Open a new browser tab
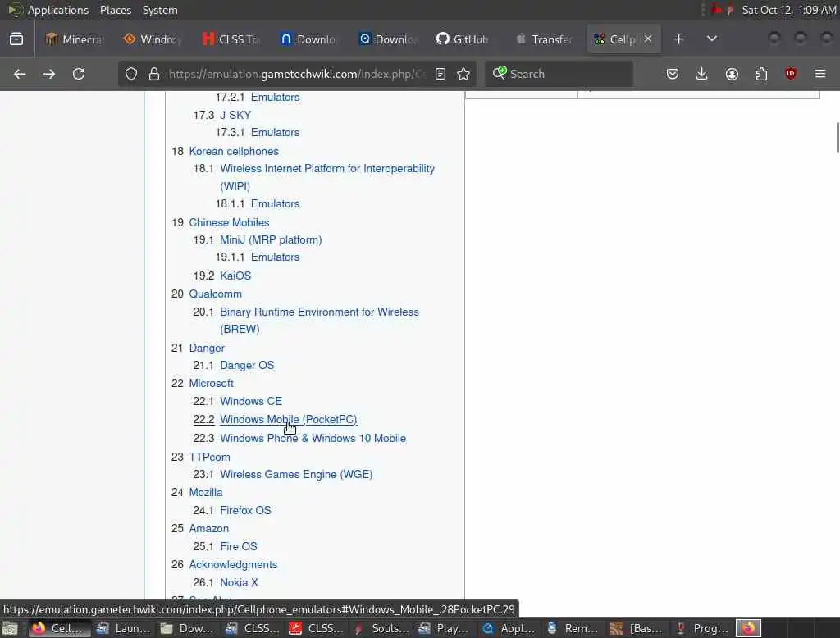This screenshot has height=638, width=840. pyautogui.click(x=678, y=39)
